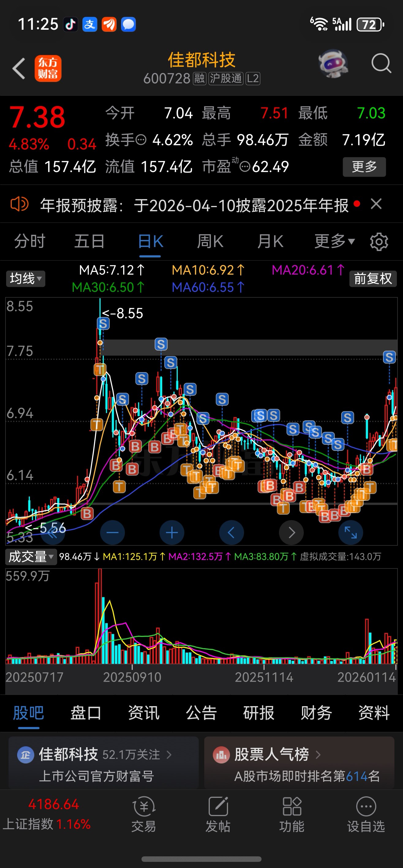Open 股票人气榜 ranking card

pyautogui.click(x=299, y=763)
